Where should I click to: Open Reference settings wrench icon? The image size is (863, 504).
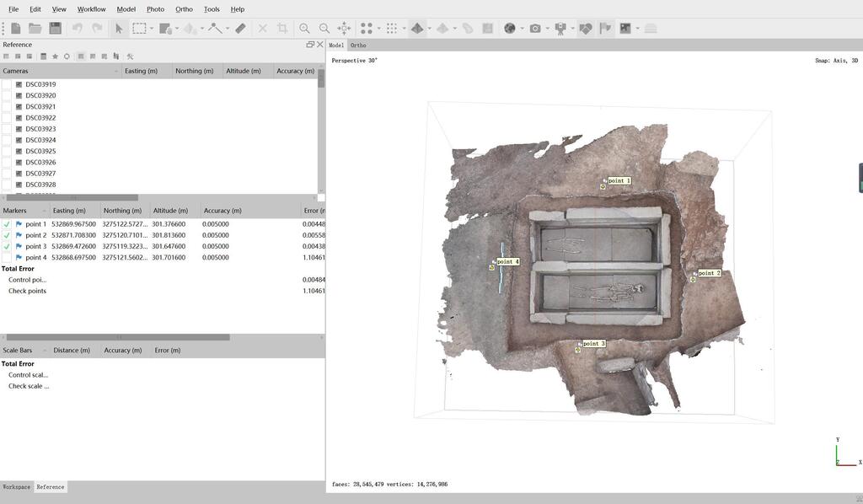[130, 56]
